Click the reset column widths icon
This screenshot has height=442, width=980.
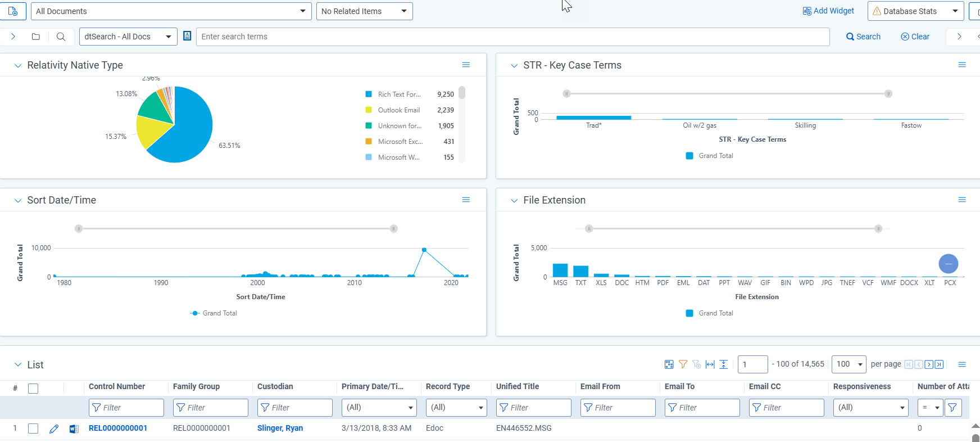[710, 364]
